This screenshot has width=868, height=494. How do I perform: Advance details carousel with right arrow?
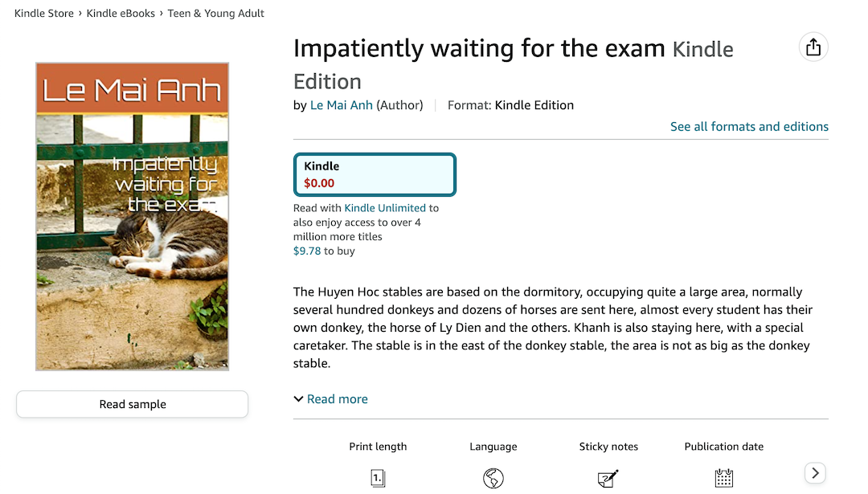tap(815, 473)
